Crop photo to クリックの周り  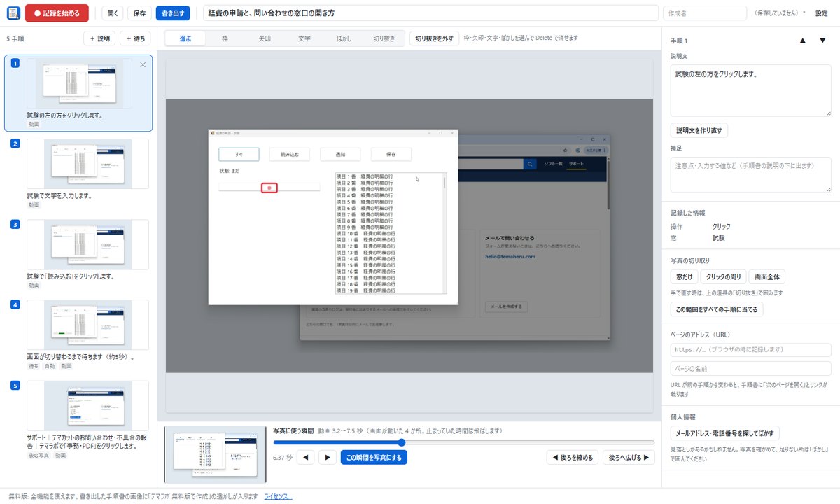(723, 276)
